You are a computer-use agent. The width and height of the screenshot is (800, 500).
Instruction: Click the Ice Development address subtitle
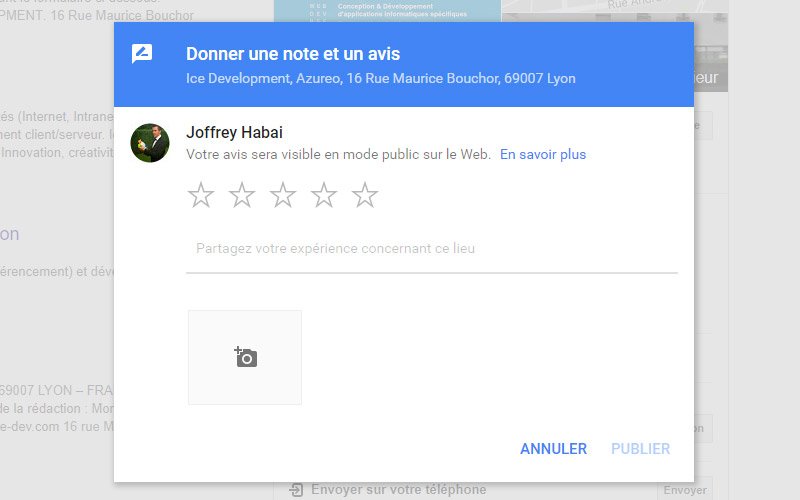coord(381,79)
